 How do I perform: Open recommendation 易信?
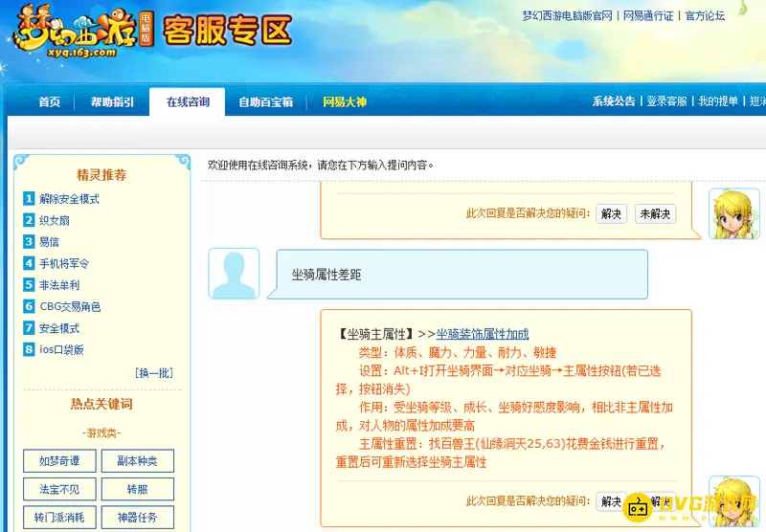tap(49, 242)
